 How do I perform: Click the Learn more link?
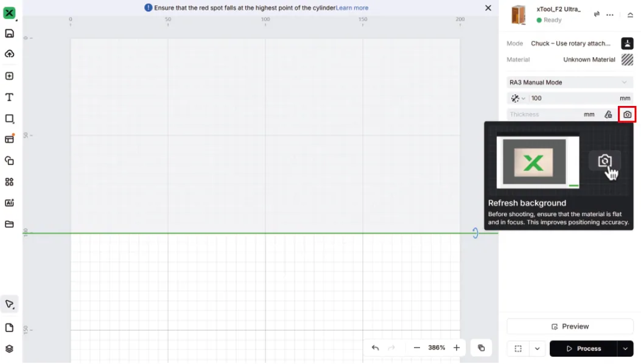[x=352, y=8]
